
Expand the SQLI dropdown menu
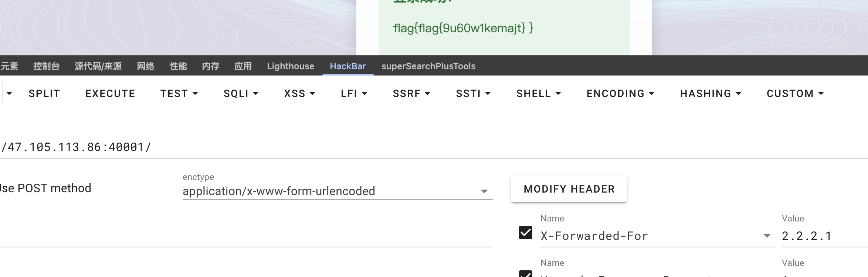241,94
